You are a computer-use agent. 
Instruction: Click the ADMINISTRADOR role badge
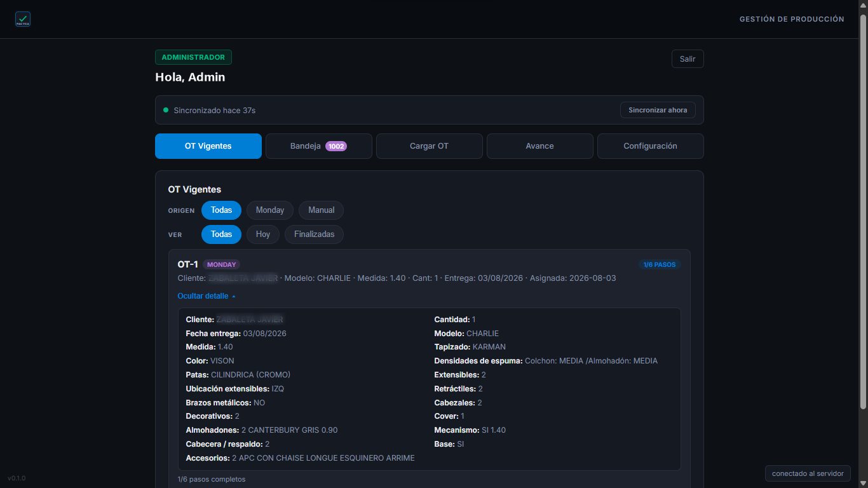[193, 57]
